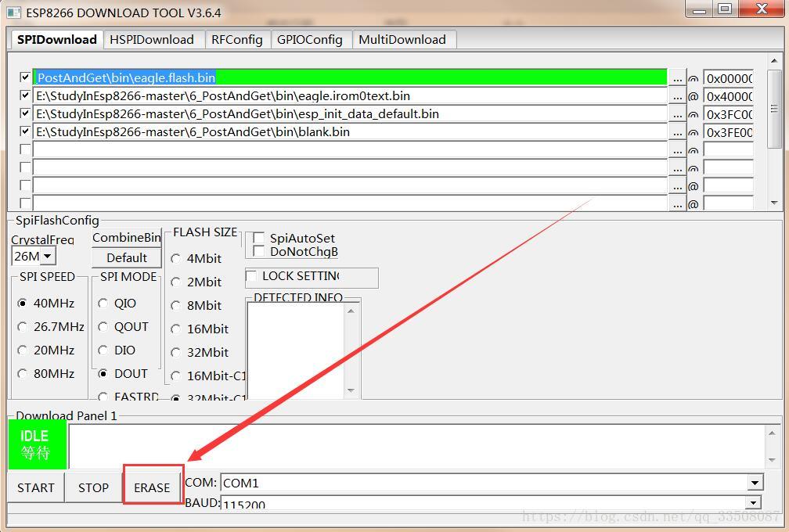Open the RFConfig tab
789x532 pixels.
(237, 40)
